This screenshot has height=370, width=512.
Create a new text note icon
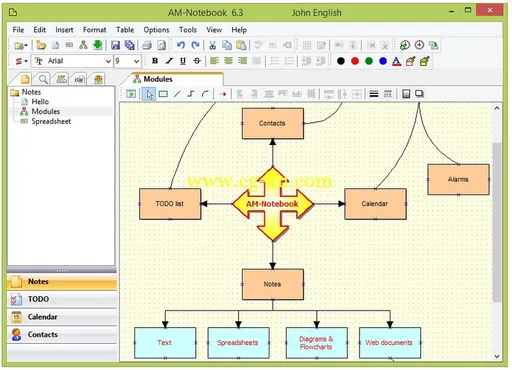pyautogui.click(x=55, y=45)
